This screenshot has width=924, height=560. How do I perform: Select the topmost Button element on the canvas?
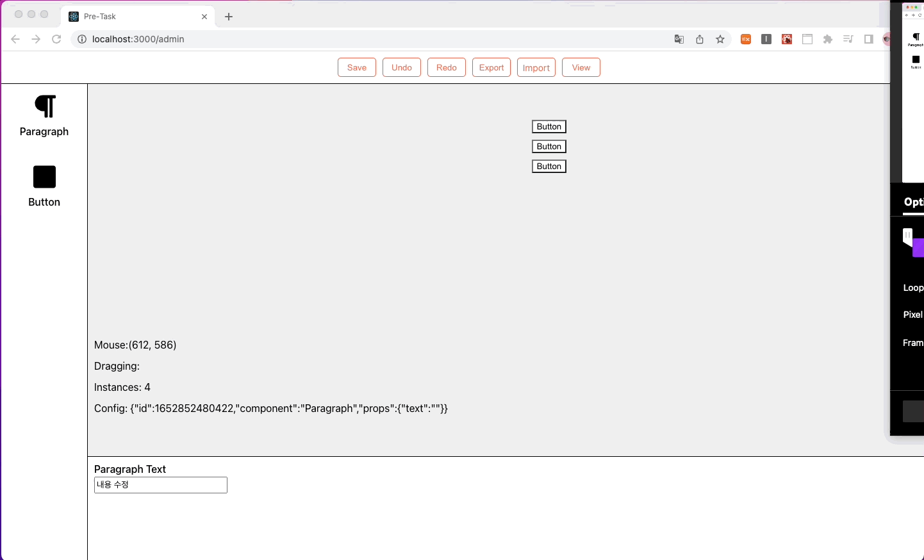[549, 126]
